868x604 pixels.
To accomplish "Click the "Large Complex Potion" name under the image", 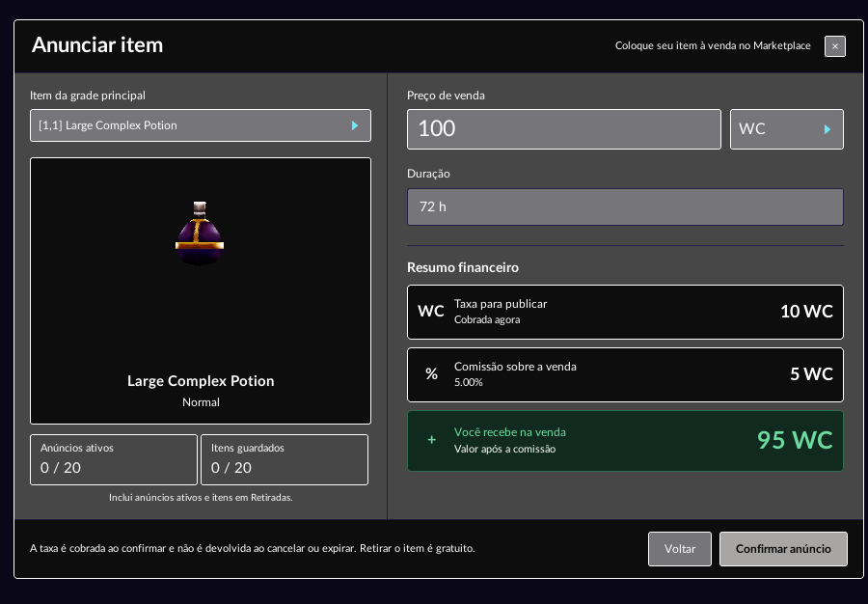I will (x=201, y=381).
